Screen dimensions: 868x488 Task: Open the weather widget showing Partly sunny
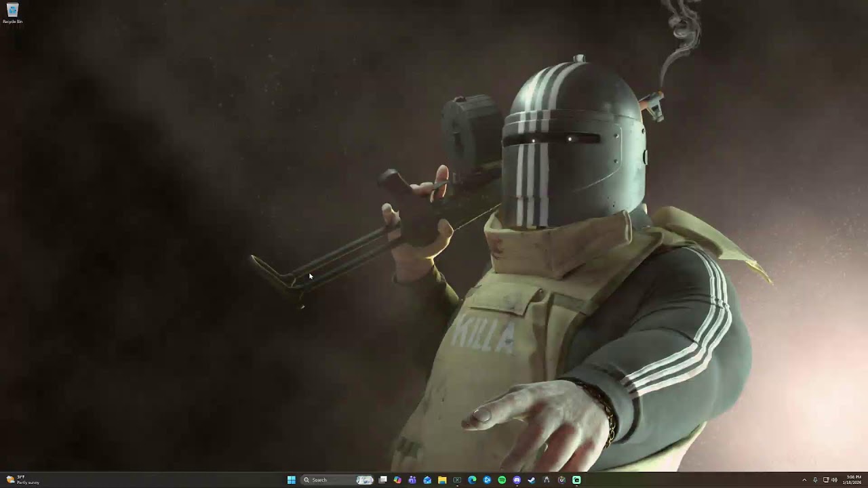coord(22,480)
